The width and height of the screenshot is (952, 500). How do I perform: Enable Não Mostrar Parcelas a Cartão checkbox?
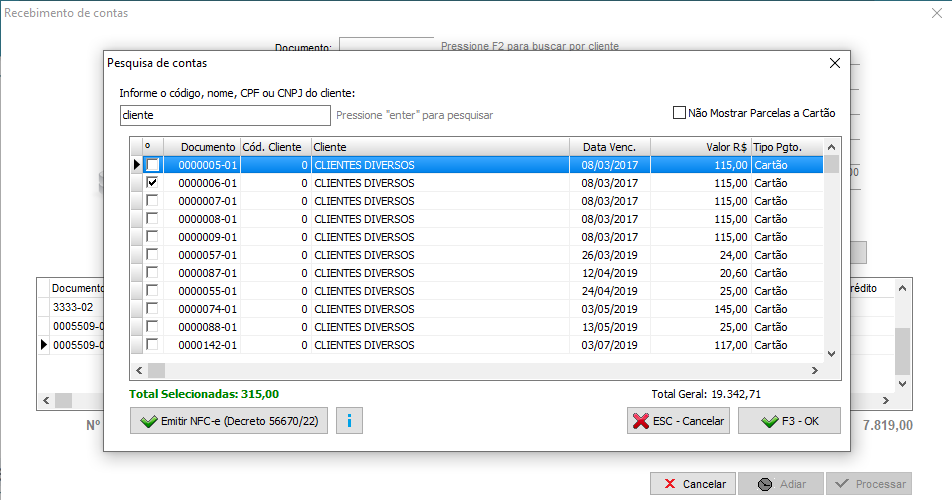click(680, 113)
